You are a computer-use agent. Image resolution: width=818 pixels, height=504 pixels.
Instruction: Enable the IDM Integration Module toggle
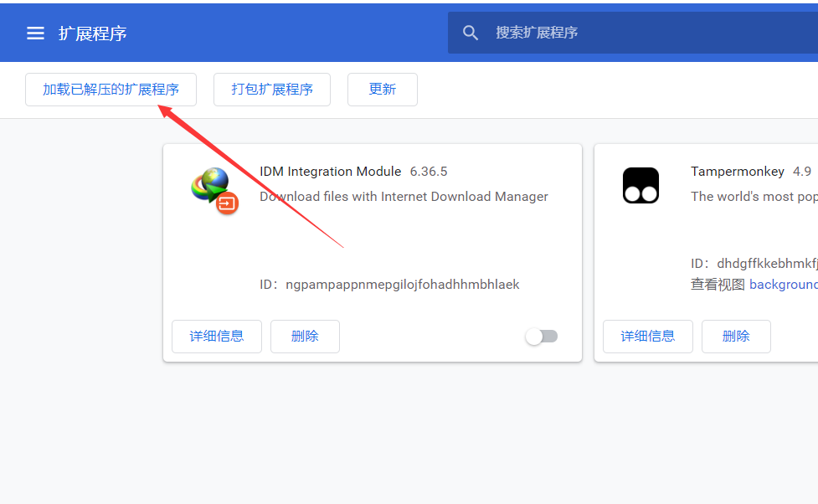coord(541,337)
